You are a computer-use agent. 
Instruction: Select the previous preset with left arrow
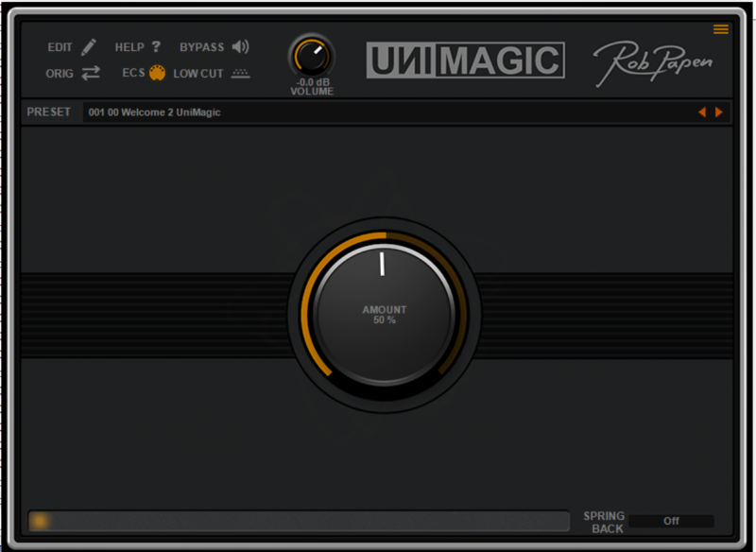[702, 112]
